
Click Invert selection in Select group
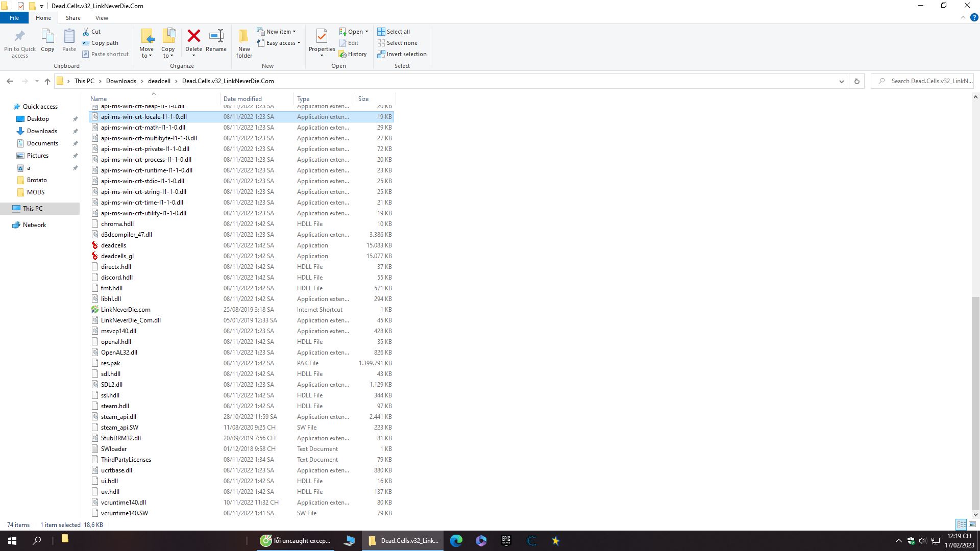(x=402, y=54)
